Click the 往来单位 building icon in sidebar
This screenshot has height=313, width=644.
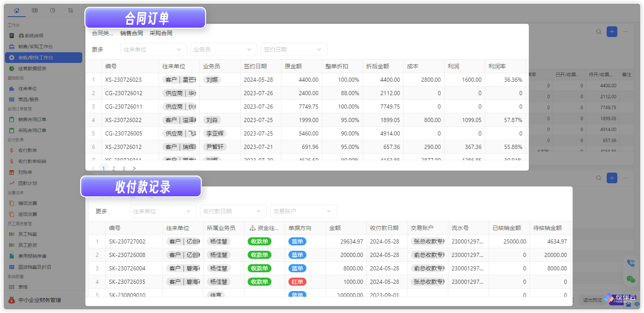(x=12, y=89)
